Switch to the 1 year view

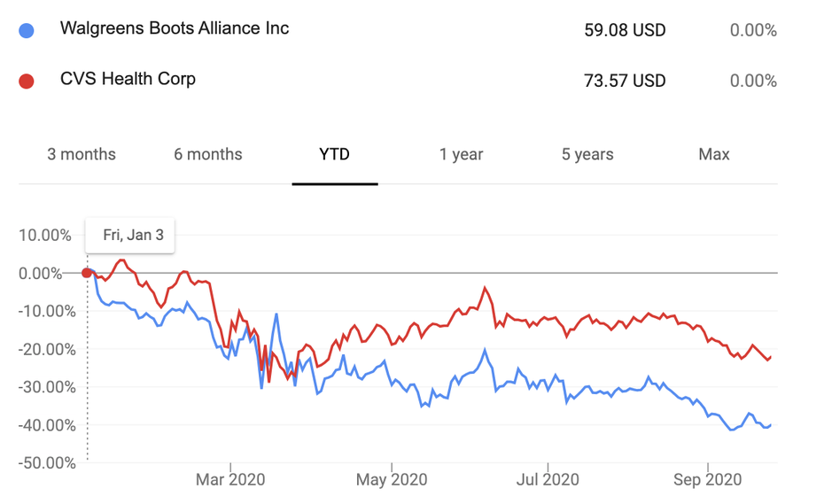point(461,154)
